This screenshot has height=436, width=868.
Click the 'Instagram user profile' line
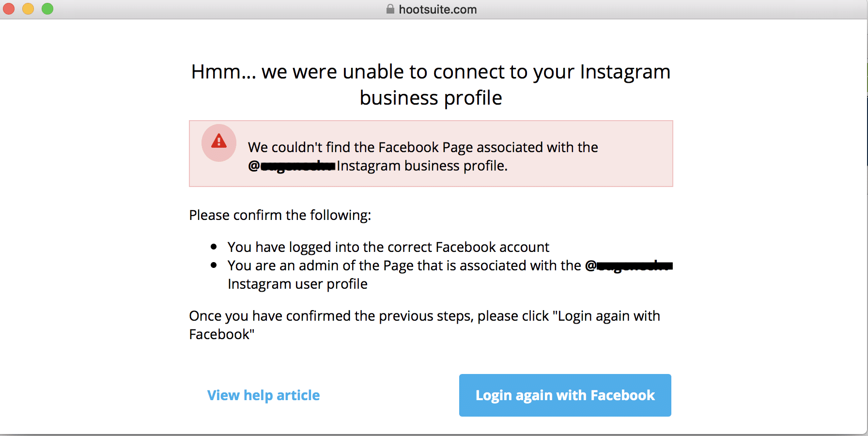coord(297,284)
